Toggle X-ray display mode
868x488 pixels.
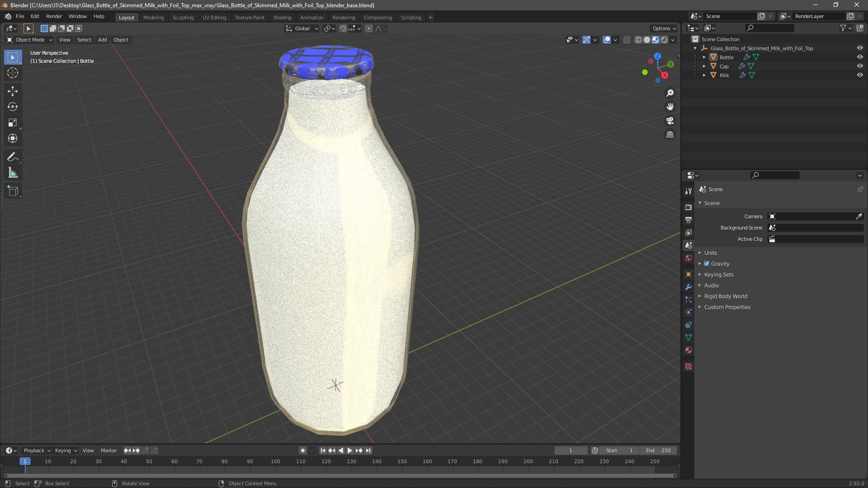click(x=627, y=40)
